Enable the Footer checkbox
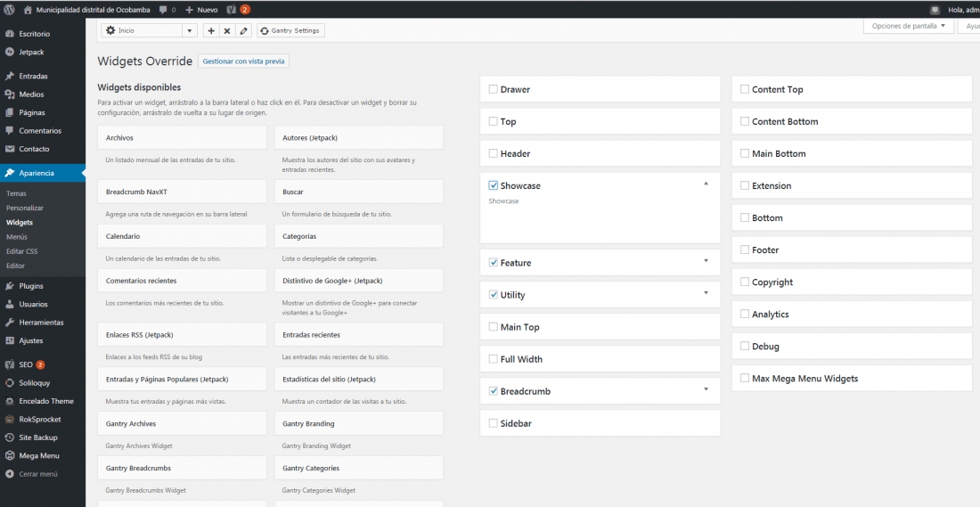 point(745,249)
